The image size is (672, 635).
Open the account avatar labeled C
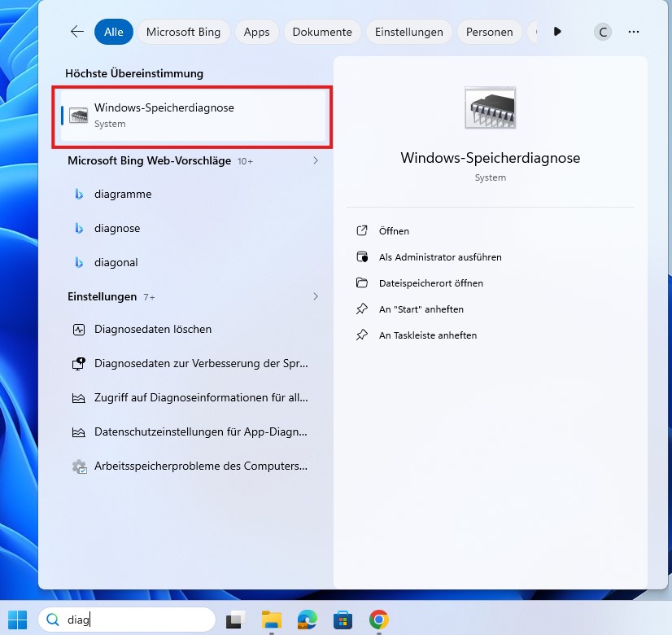(603, 32)
